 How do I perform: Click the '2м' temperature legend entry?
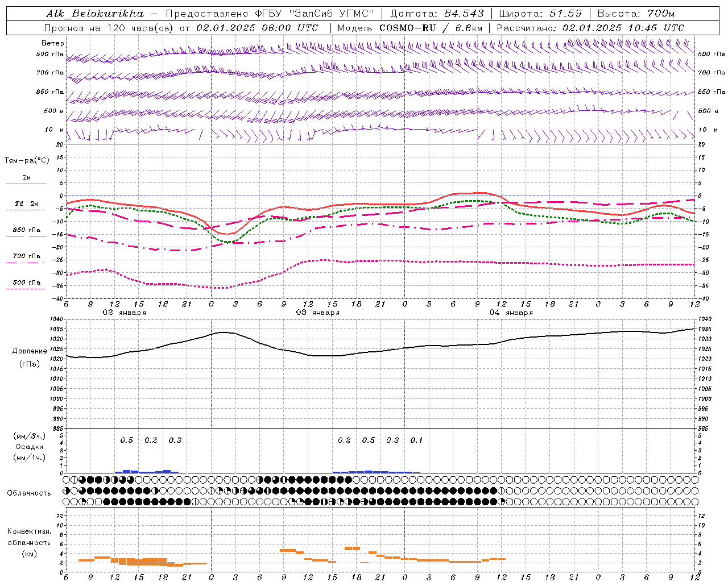27,178
